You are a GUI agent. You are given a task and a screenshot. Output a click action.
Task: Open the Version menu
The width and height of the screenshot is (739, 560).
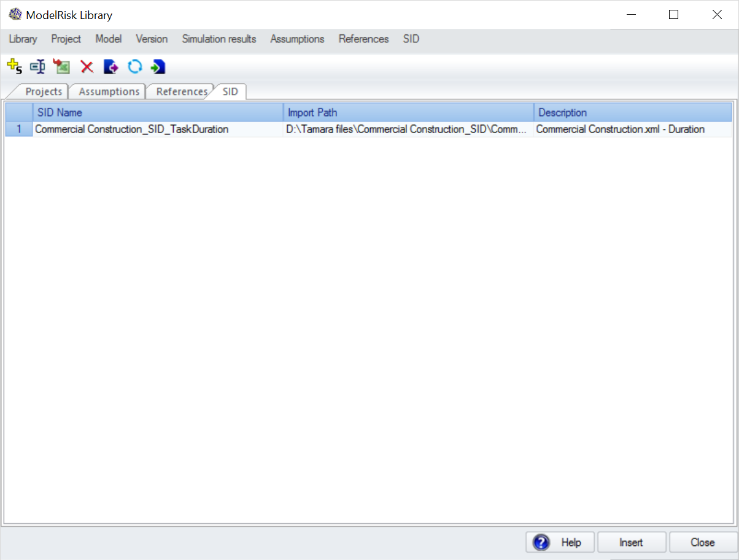pyautogui.click(x=151, y=39)
